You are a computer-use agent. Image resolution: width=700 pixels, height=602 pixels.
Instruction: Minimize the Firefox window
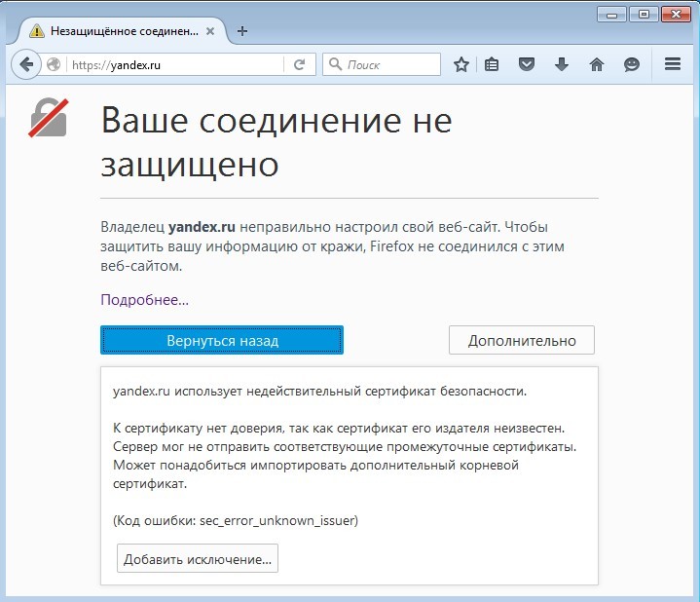611,15
